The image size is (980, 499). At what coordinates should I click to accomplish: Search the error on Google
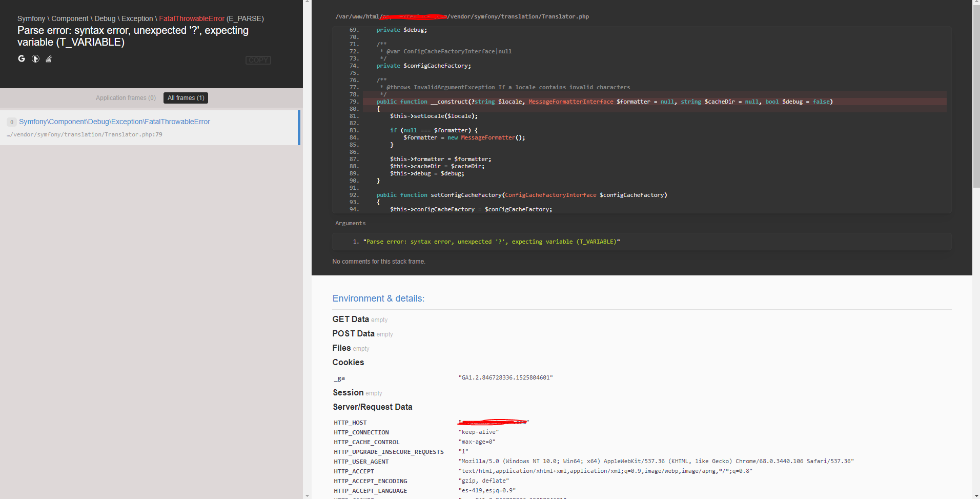[22, 58]
